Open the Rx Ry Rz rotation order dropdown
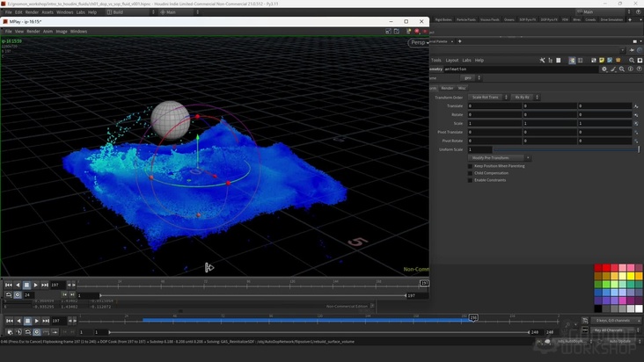This screenshot has width=644, height=362. 525,98
